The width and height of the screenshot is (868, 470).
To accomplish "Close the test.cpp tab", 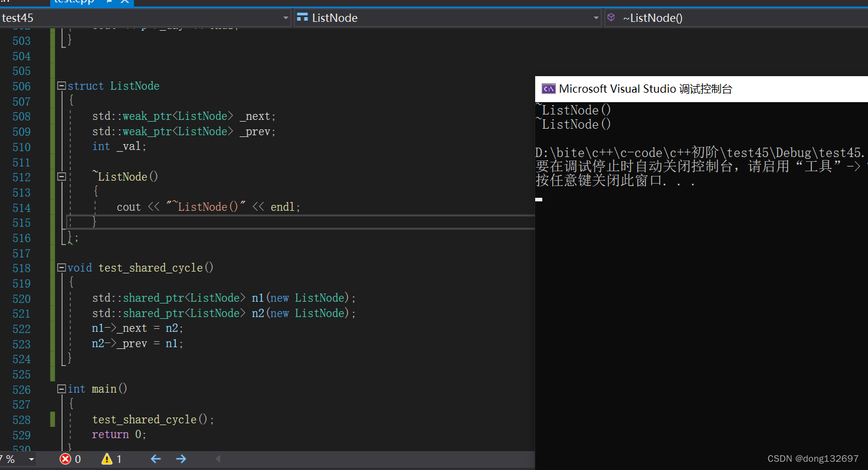I will (125, 2).
